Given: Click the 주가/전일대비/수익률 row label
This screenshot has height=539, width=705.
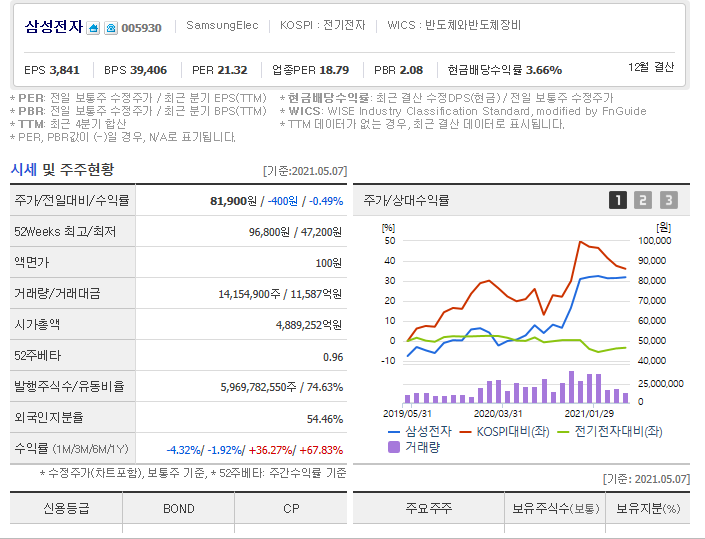Looking at the screenshot, I should pyautogui.click(x=71, y=200).
